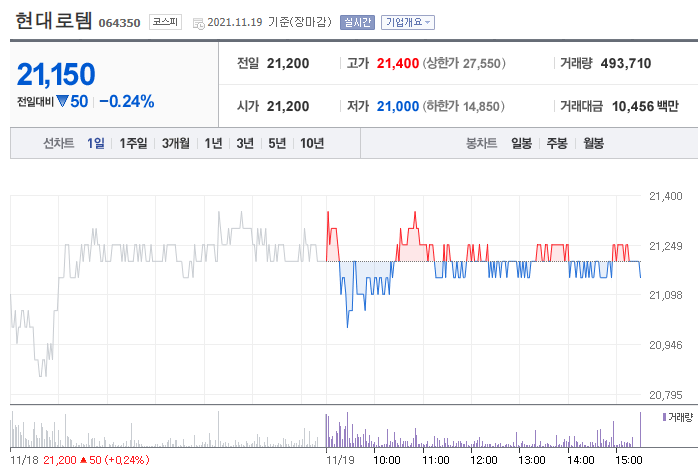
Task: Switch to the 1년 chart period
Action: click(x=213, y=143)
